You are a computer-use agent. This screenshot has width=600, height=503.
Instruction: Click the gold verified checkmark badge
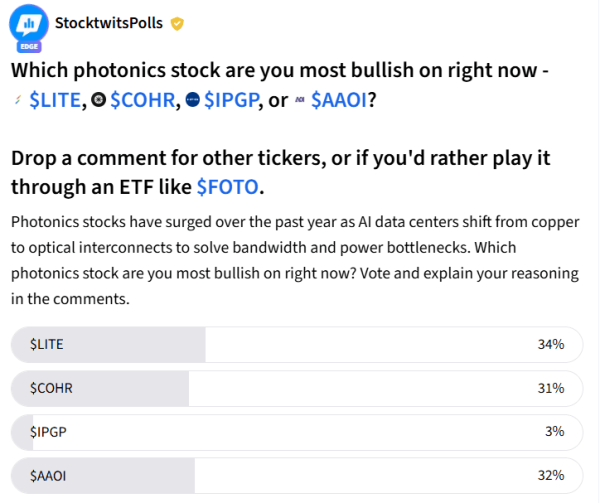(177, 24)
